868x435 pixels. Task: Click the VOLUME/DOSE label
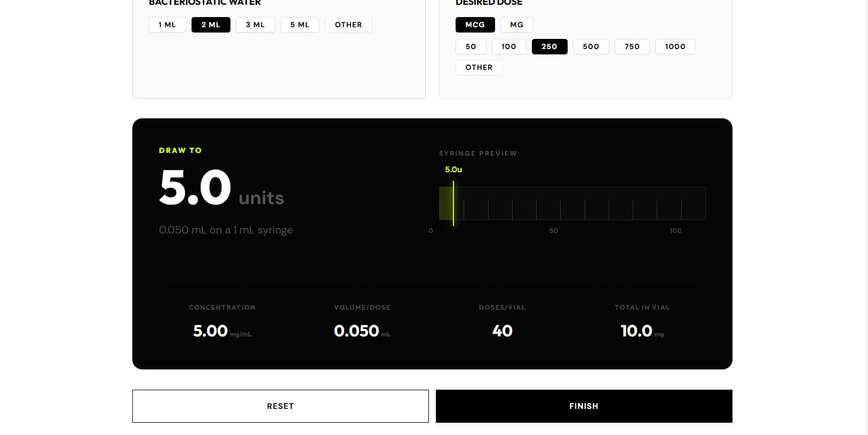tap(362, 308)
